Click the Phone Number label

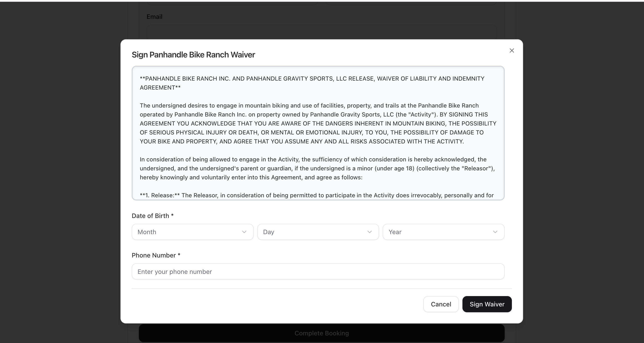point(155,255)
